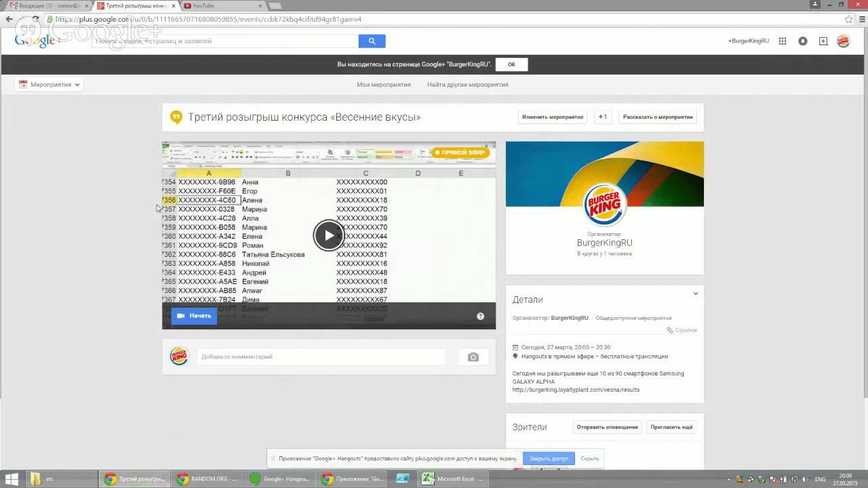
Task: Click the Hangouts в прямом эфире location text
Action: pyautogui.click(x=594, y=356)
